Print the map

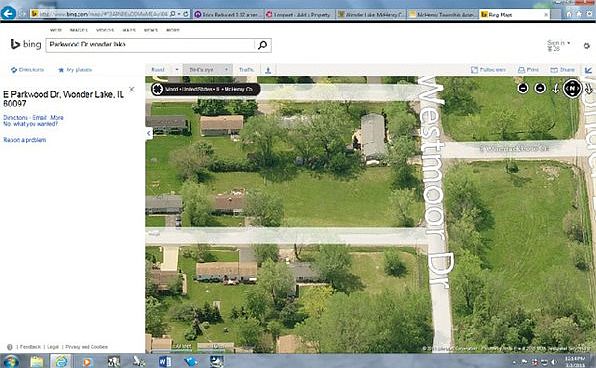[529, 70]
